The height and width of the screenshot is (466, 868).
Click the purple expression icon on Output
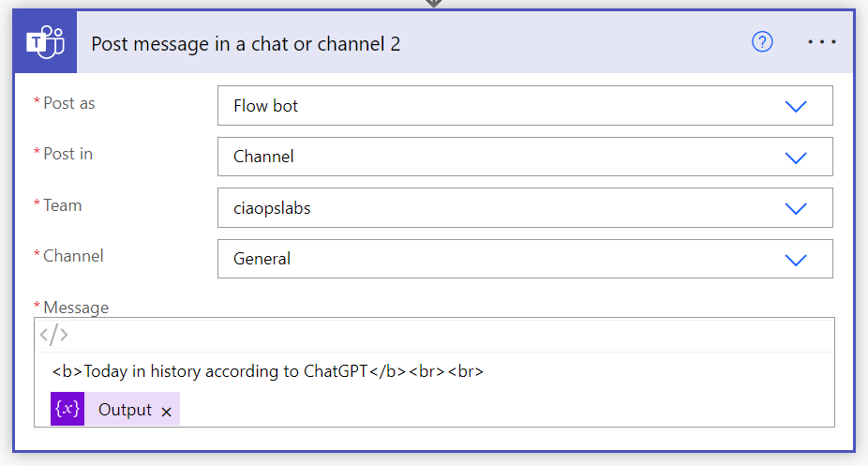(67, 410)
